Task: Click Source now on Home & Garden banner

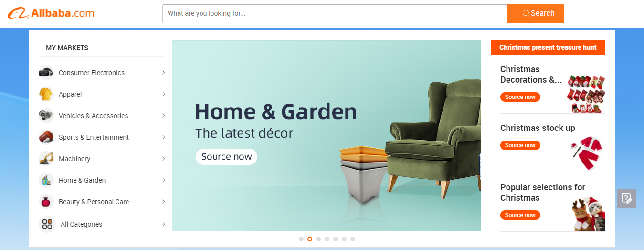Action: (x=226, y=157)
